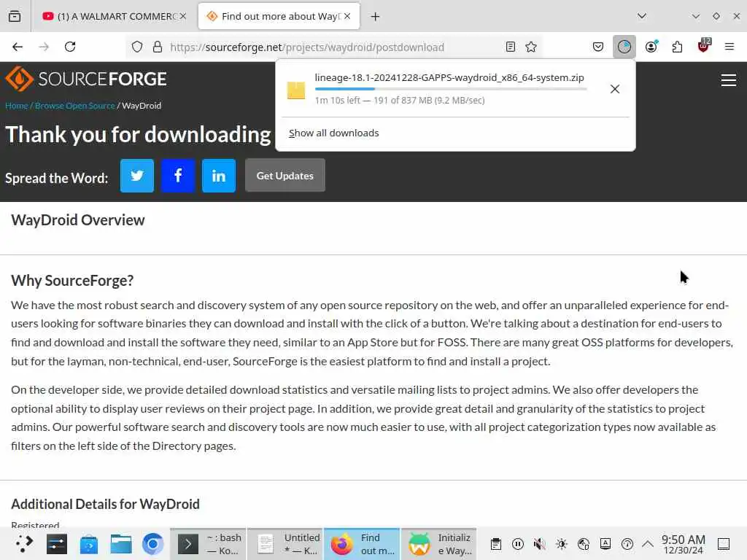Image resolution: width=747 pixels, height=560 pixels.
Task: Open the extensions puzzle-piece icon
Action: [677, 47]
